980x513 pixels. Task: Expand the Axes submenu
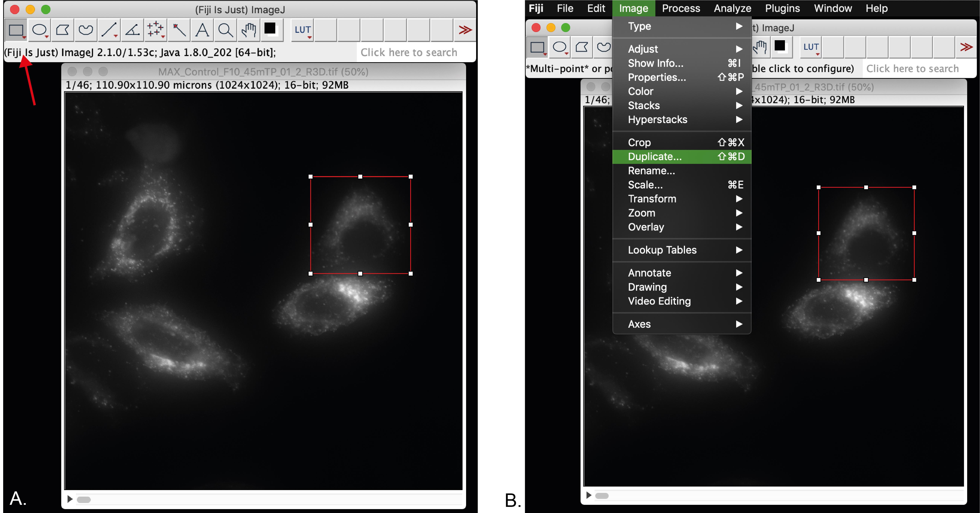682,324
